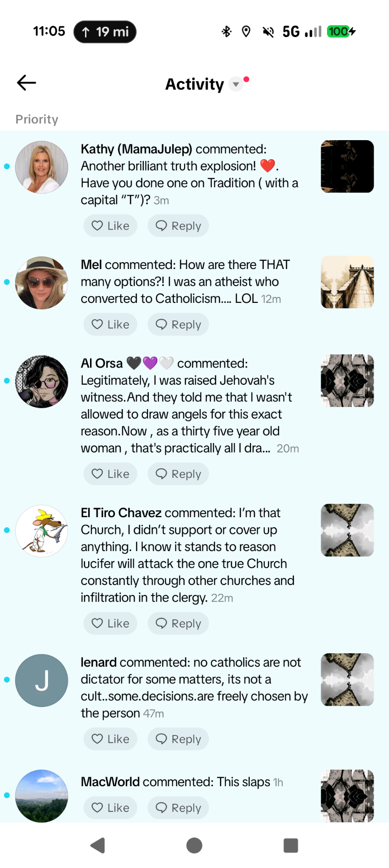This screenshot has height=868, width=389.
Task: Open video thumbnail beside Mel's comment
Action: 347,282
